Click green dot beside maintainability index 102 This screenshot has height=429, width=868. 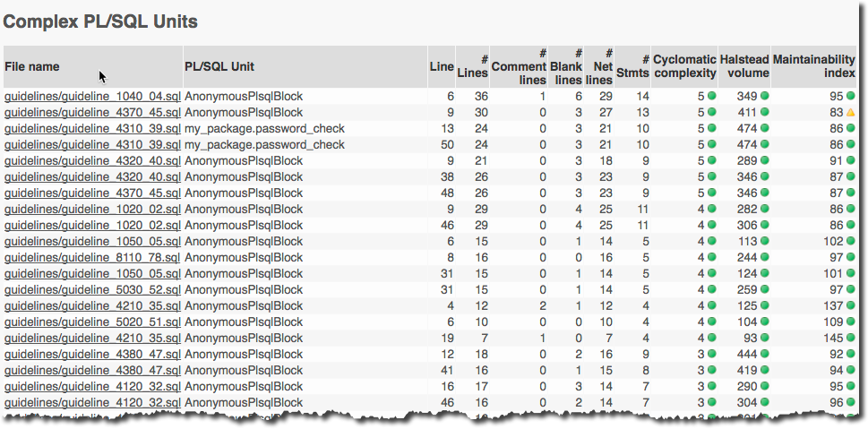[x=850, y=241]
